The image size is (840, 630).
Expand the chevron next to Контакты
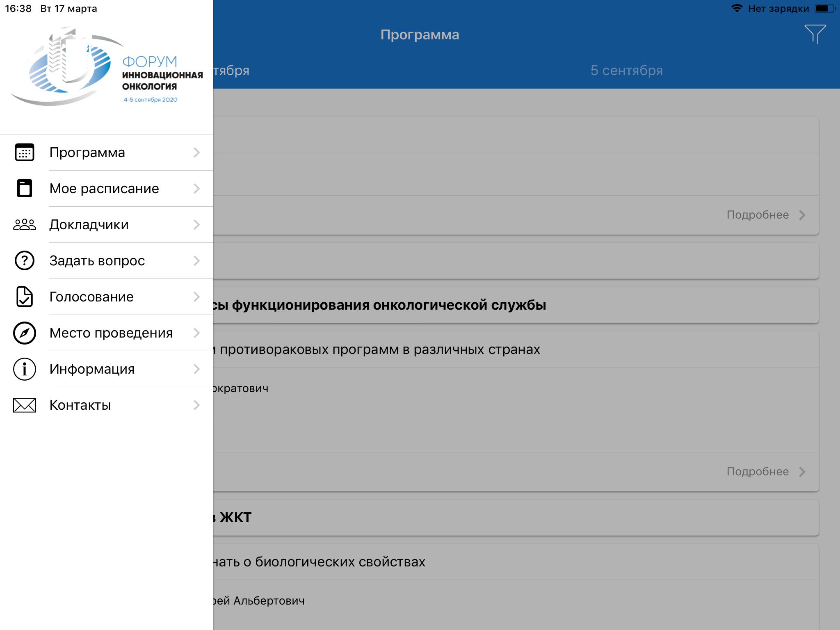coord(197,405)
